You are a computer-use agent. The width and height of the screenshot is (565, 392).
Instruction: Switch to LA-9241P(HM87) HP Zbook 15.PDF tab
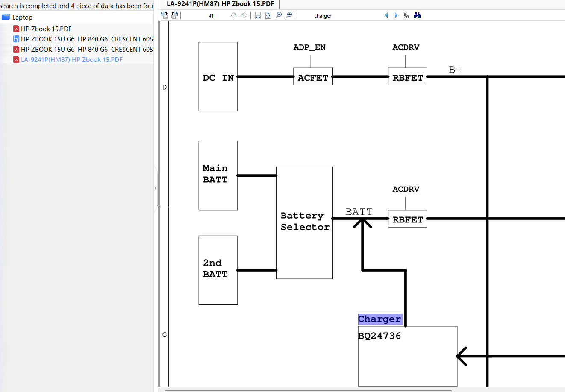coord(220,4)
